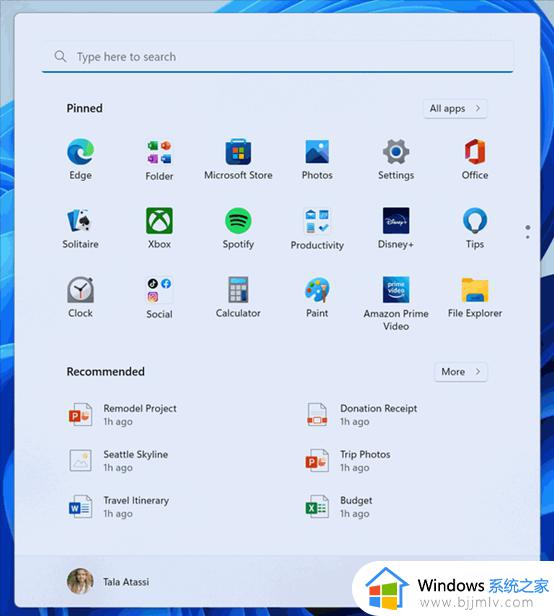Open the Spotify app

click(x=238, y=228)
